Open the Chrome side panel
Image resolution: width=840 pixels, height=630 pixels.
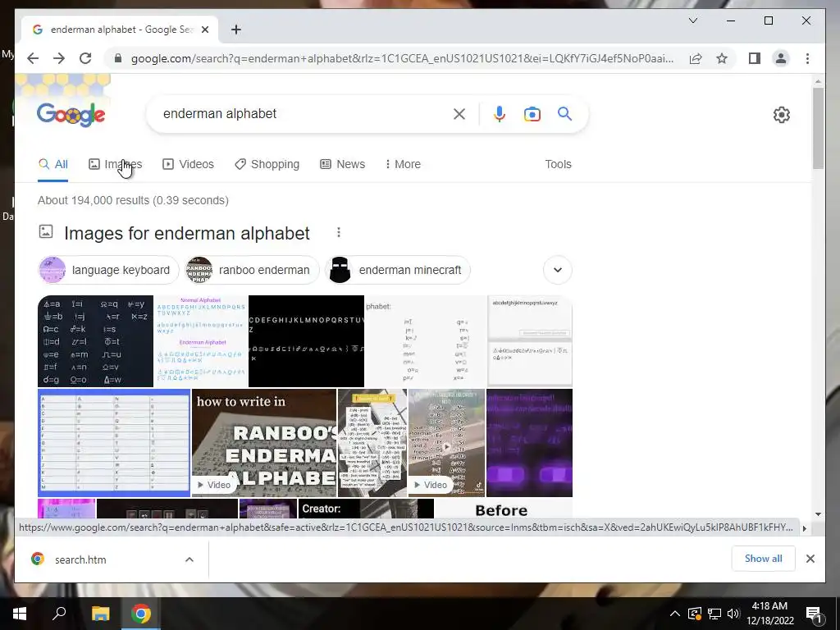click(x=755, y=58)
